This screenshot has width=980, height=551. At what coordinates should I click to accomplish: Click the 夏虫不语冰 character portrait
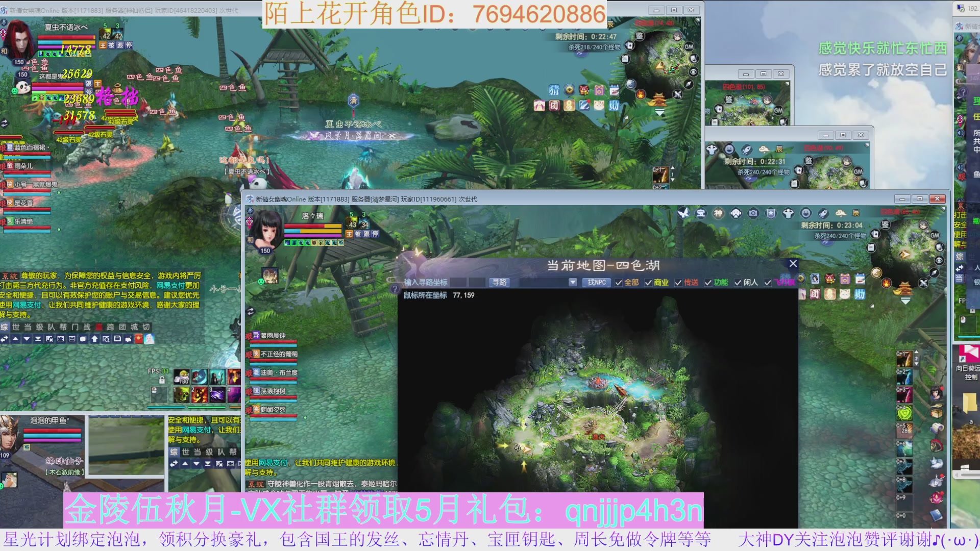tap(19, 39)
